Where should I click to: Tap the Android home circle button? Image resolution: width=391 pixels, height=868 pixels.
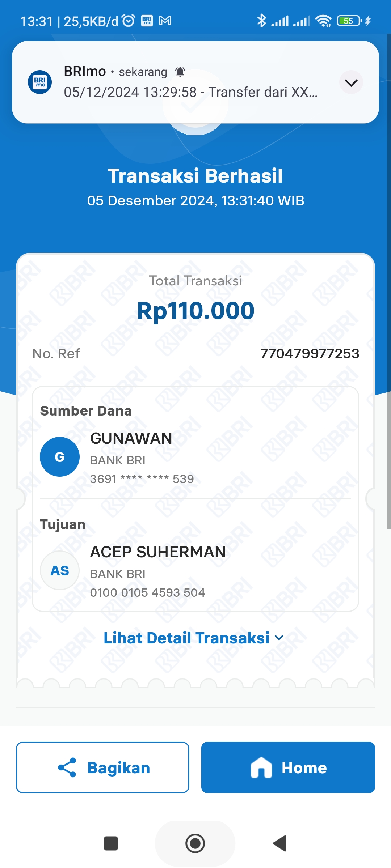click(195, 843)
